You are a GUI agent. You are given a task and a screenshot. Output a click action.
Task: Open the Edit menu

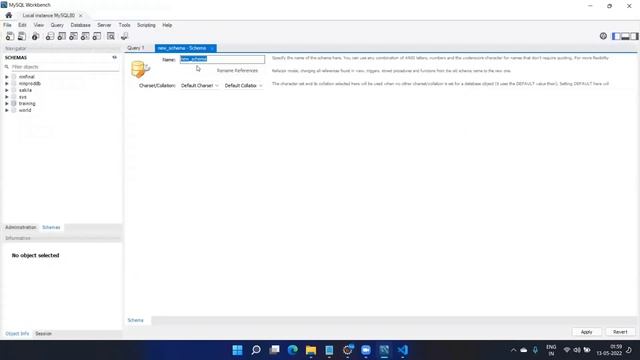[x=22, y=25]
